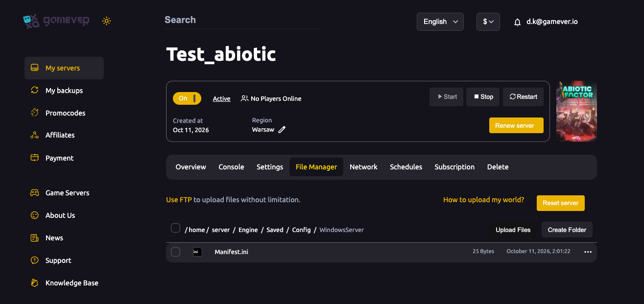Check the select-all files checkbox
This screenshot has width=644, height=304.
pos(175,228)
